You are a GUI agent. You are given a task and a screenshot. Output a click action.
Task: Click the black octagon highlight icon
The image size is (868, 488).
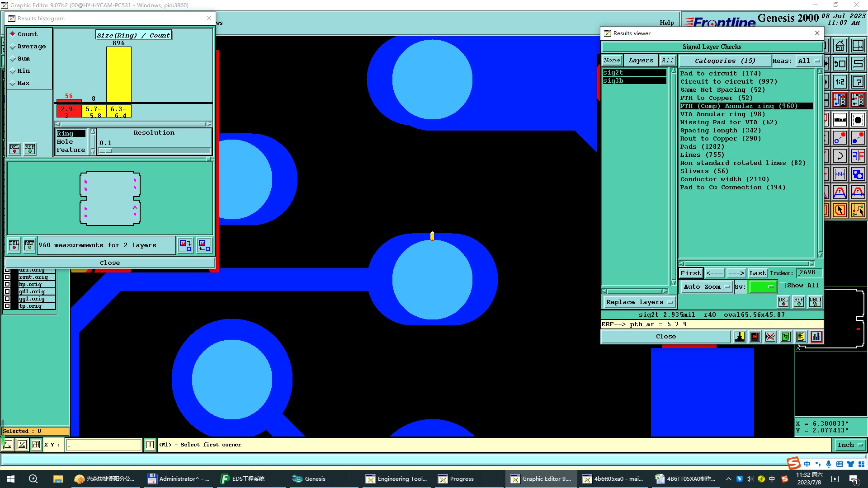[858, 120]
